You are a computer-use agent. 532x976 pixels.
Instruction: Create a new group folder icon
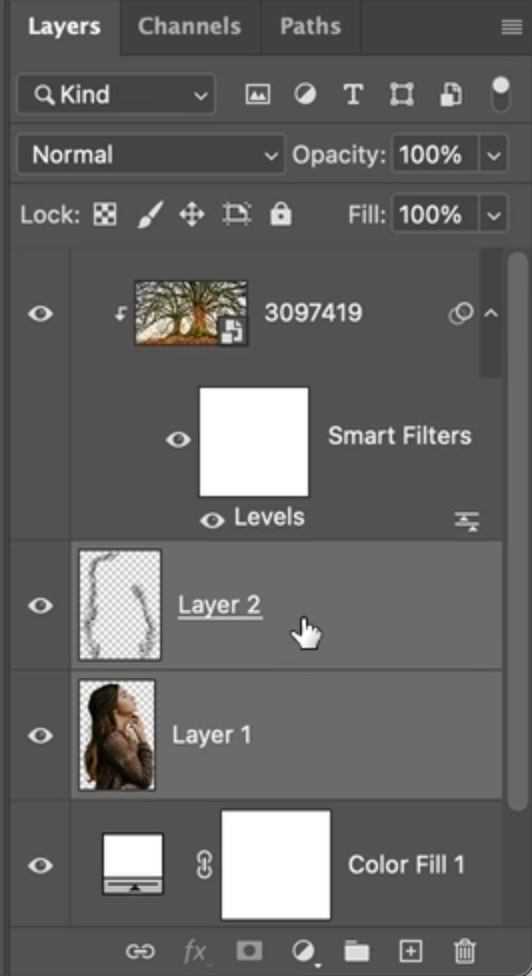pyautogui.click(x=357, y=951)
